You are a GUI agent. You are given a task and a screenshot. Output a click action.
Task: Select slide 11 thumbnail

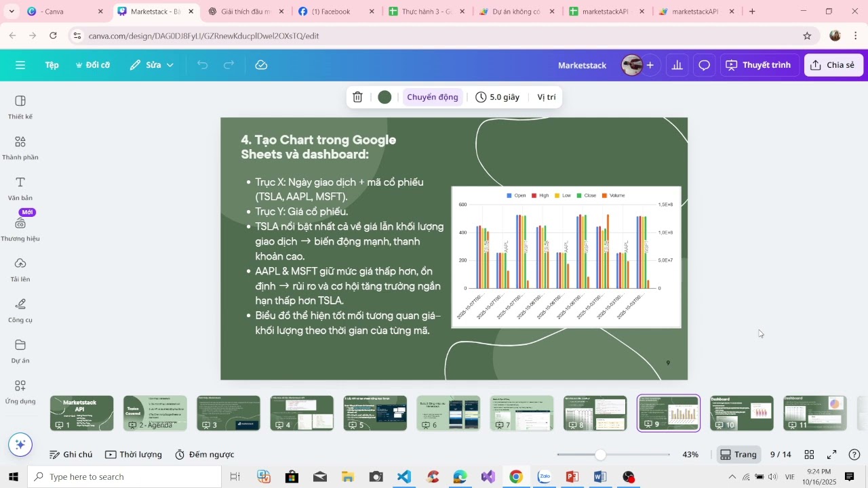[815, 413]
